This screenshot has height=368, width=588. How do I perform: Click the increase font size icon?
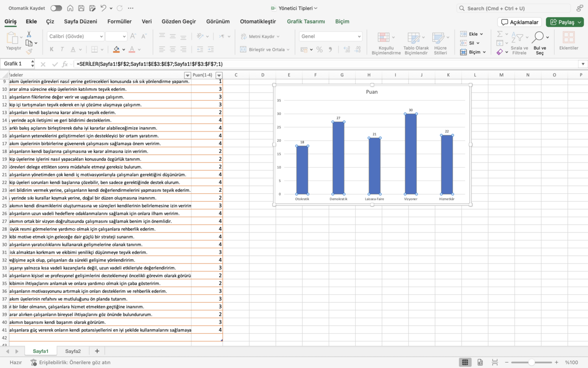pos(133,36)
